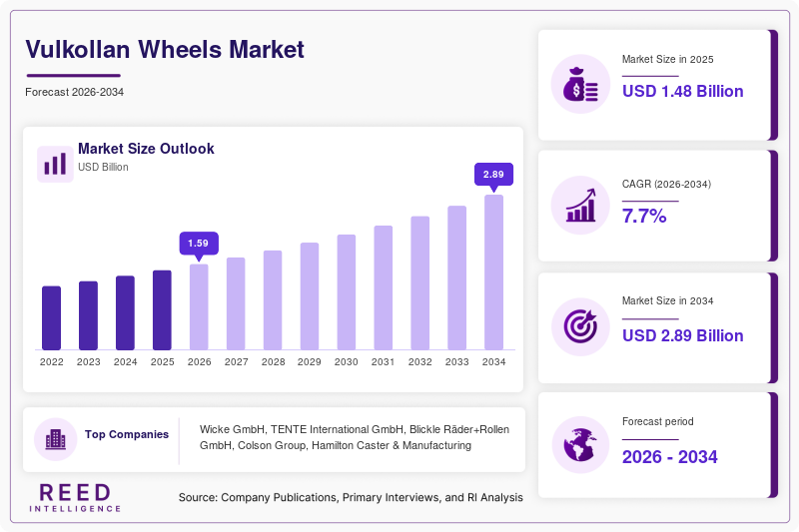Click the Source attribution line
This screenshot has width=799, height=532.
coord(351,497)
